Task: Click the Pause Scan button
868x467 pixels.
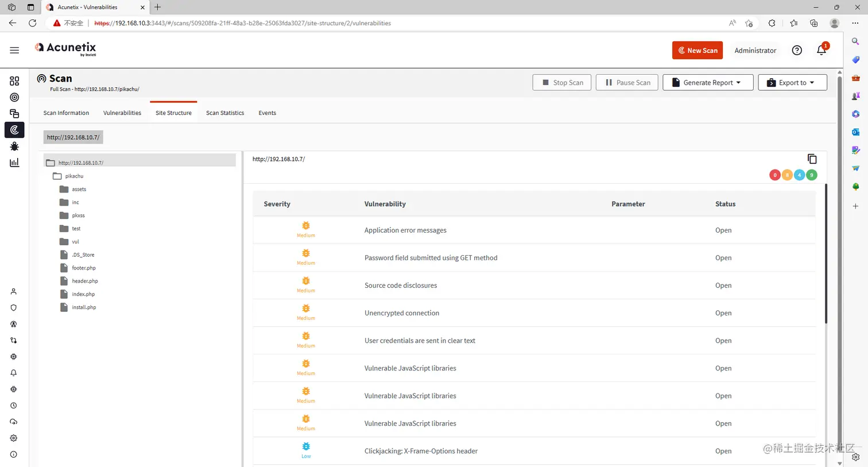Action: (x=627, y=82)
